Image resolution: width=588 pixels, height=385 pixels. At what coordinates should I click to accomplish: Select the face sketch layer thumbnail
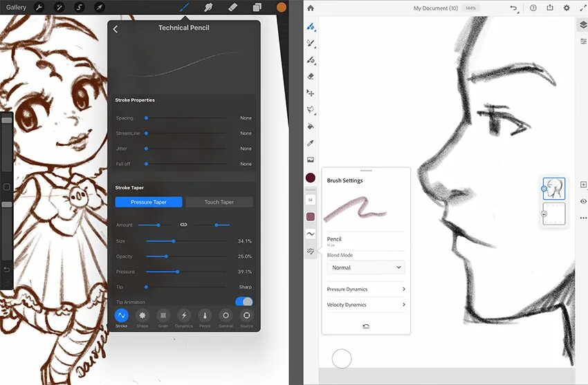554,189
